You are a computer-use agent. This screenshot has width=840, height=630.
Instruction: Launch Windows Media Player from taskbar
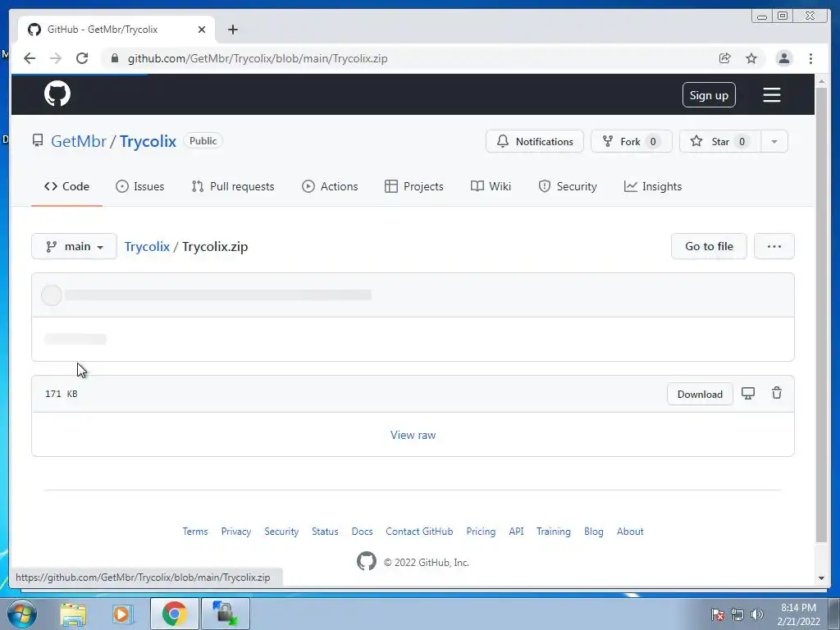[122, 614]
